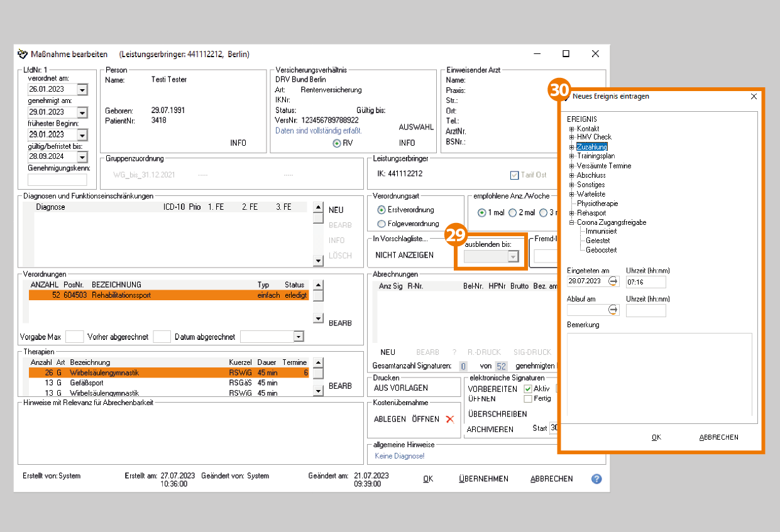Close the Neues Ereignis eintragen dialog

pyautogui.click(x=754, y=97)
